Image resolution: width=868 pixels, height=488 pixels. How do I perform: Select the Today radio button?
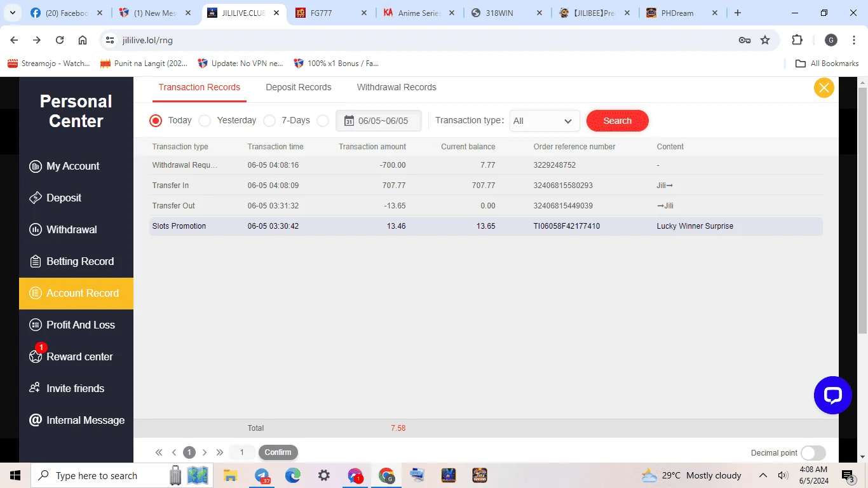click(156, 121)
